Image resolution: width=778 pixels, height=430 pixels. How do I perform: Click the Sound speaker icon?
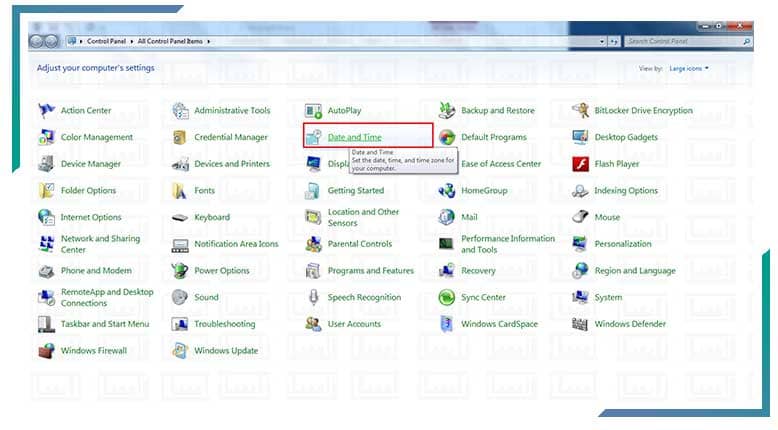click(x=180, y=297)
